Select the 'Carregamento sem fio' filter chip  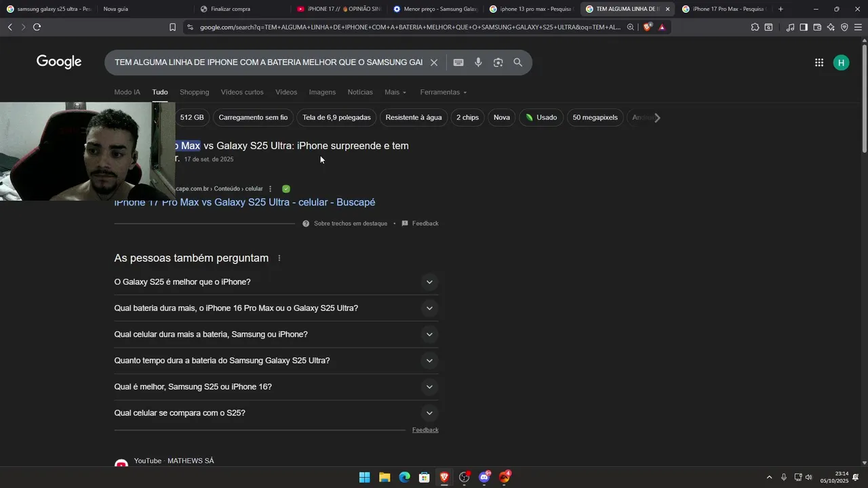coord(253,117)
